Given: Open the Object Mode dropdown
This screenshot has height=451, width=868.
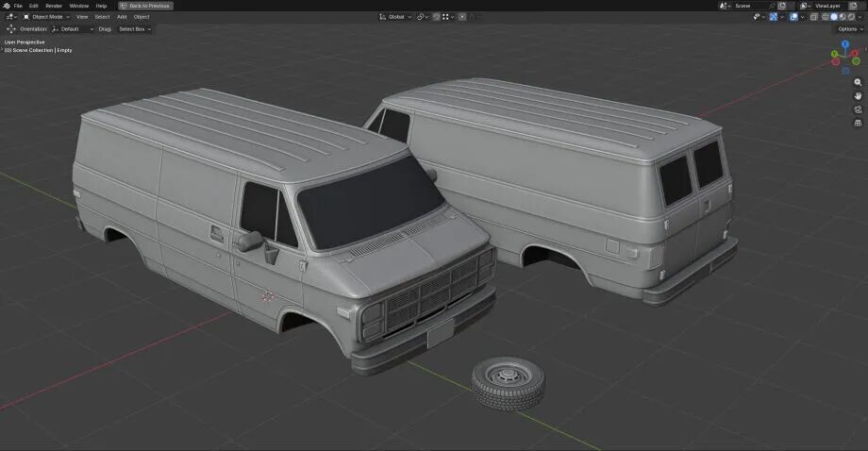Looking at the screenshot, I should 46,17.
